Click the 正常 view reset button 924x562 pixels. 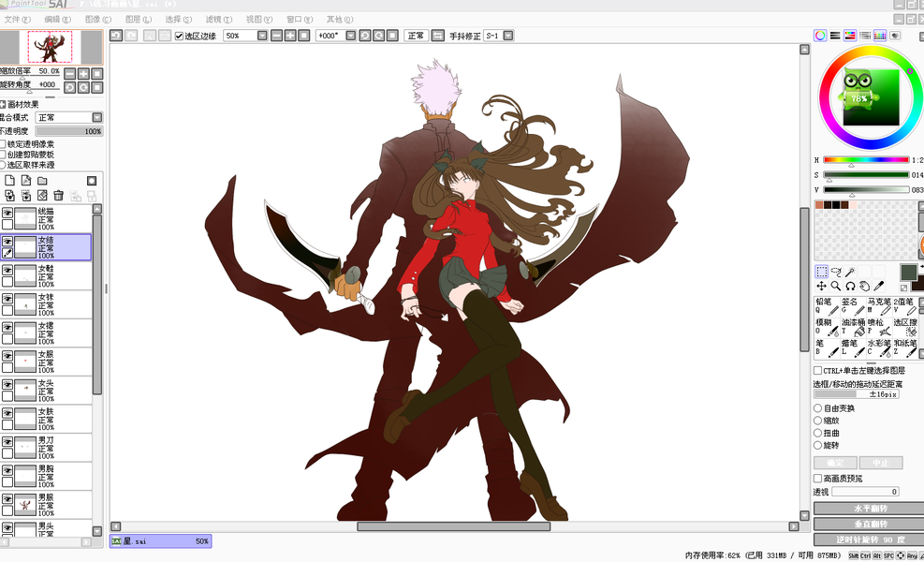[416, 36]
